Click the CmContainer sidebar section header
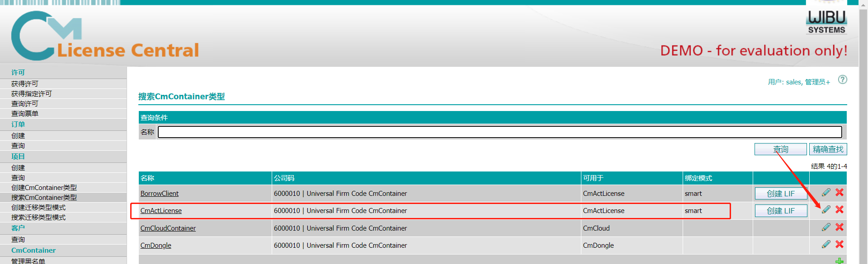The width and height of the screenshot is (868, 264). (x=33, y=250)
